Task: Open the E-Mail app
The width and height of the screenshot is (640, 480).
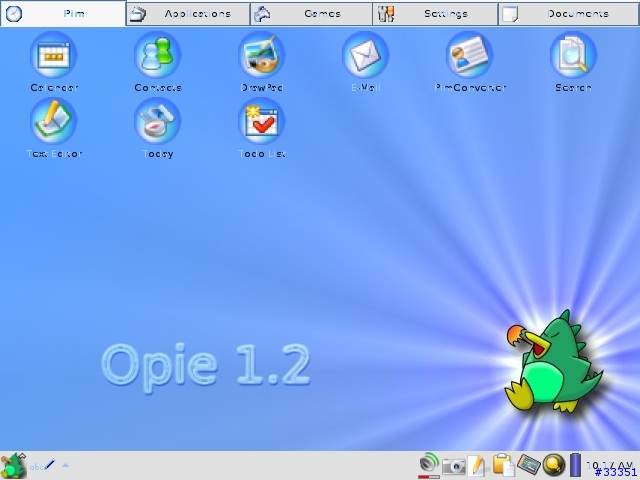Action: [365, 61]
